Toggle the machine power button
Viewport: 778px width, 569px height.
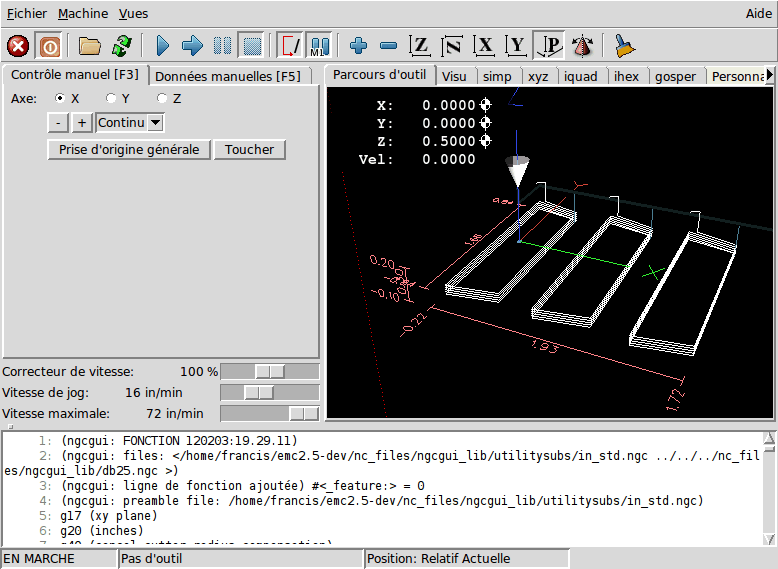pos(48,46)
